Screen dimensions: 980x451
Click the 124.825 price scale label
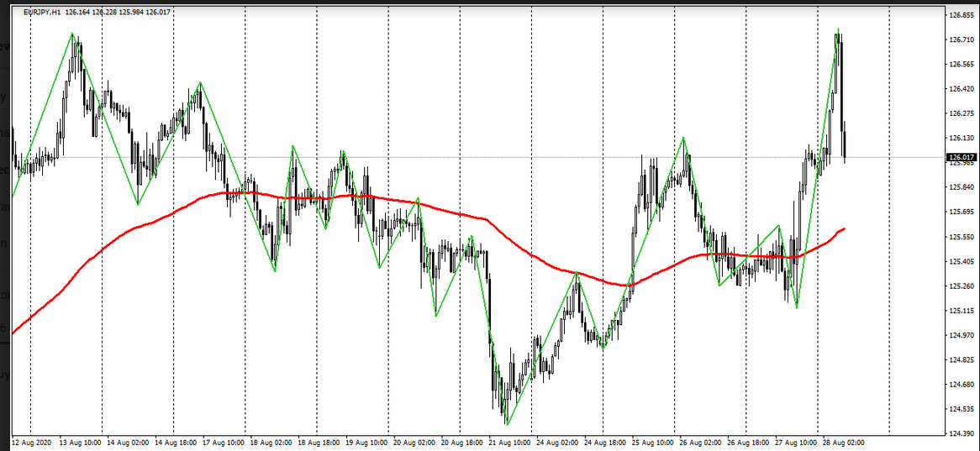(962, 359)
